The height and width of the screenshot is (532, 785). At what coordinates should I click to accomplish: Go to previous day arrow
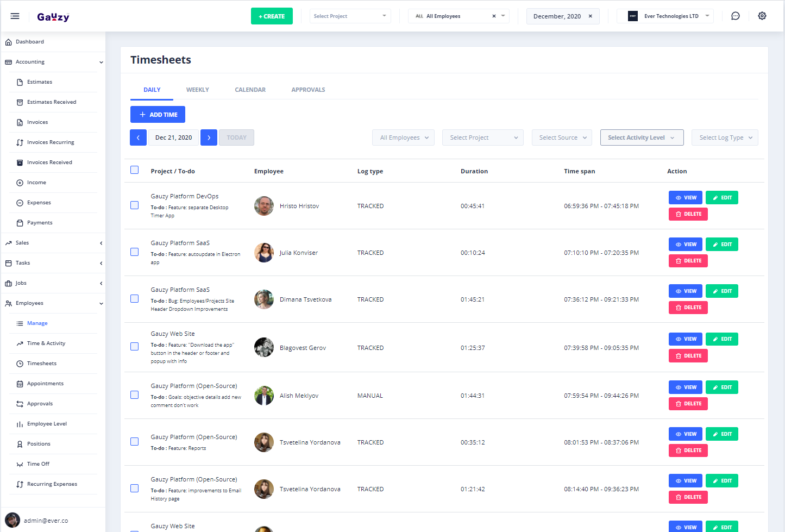[138, 137]
